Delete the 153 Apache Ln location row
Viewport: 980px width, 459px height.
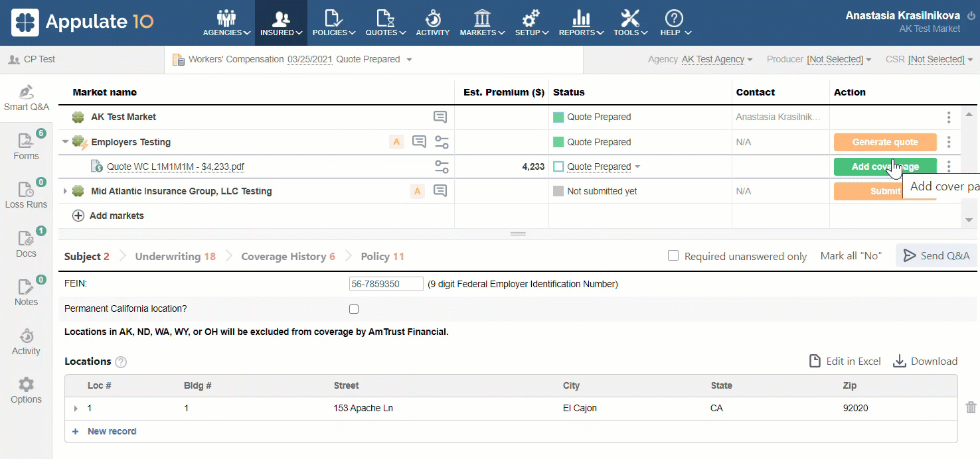click(971, 408)
